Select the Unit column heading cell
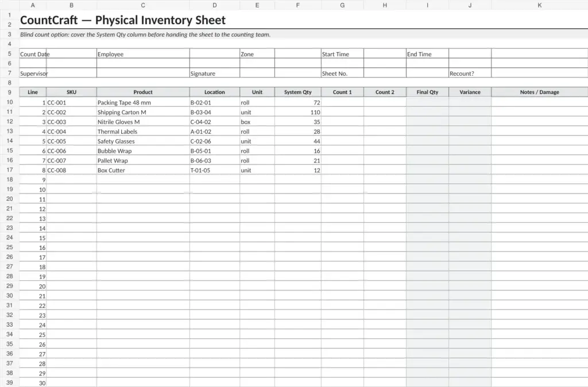588x387 pixels. click(257, 92)
